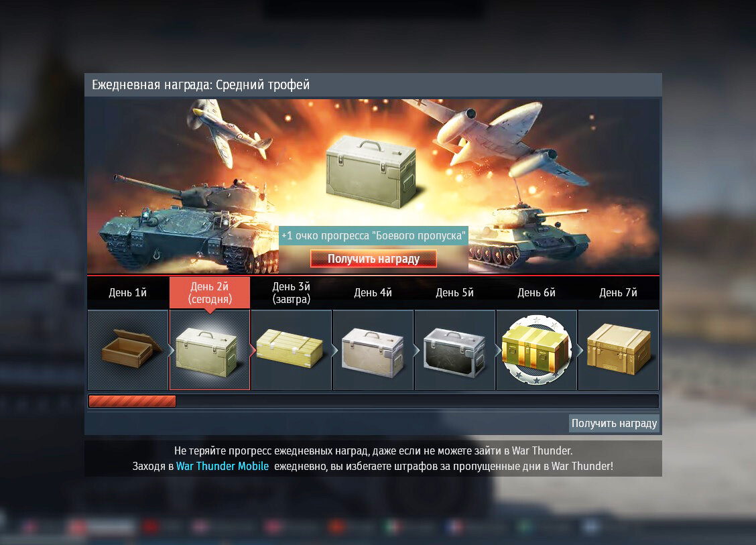756x545 pixels.
Task: Click the red Получить награду button
Action: (374, 259)
